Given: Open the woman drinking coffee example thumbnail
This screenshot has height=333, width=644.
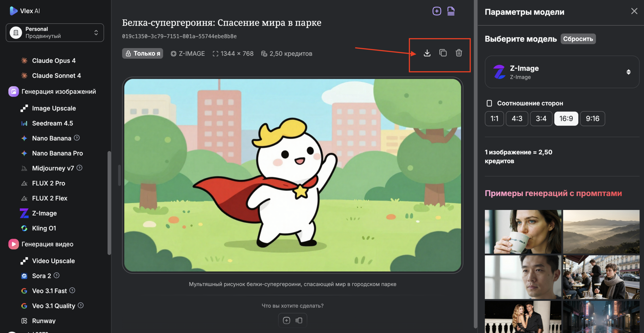Looking at the screenshot, I should tap(523, 232).
